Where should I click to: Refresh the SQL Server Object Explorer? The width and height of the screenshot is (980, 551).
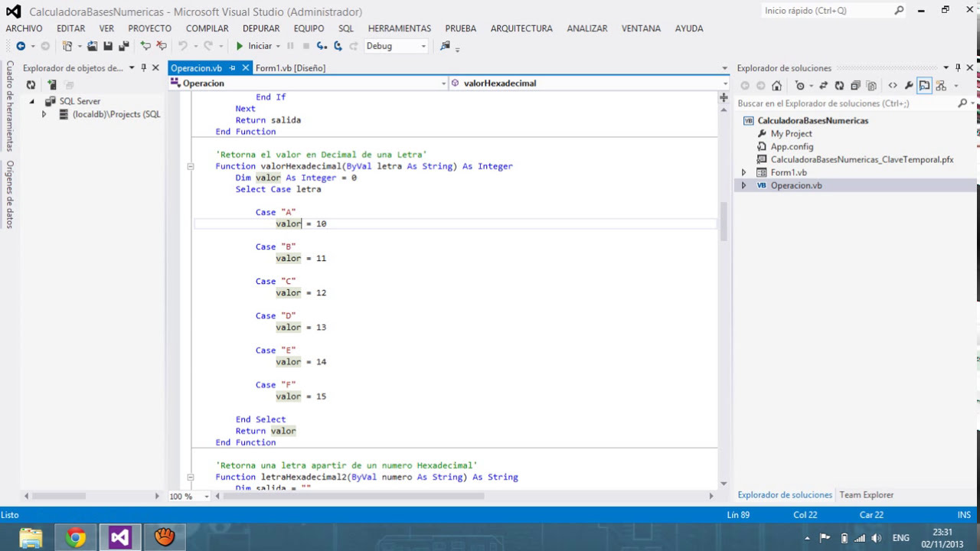[31, 85]
